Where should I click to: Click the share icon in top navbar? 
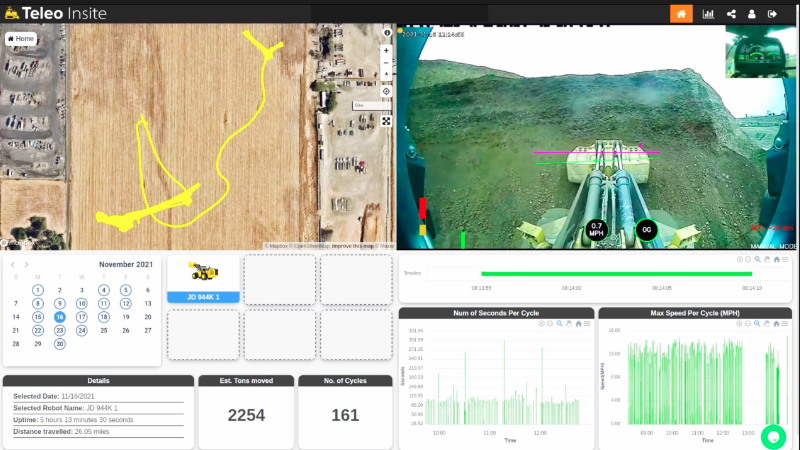click(x=731, y=14)
